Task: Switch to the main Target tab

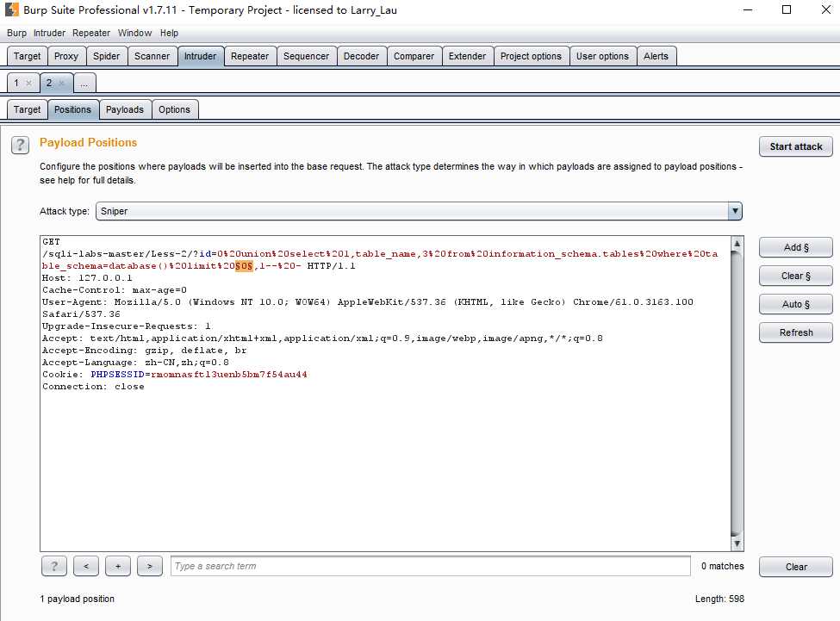Action: pyautogui.click(x=27, y=56)
